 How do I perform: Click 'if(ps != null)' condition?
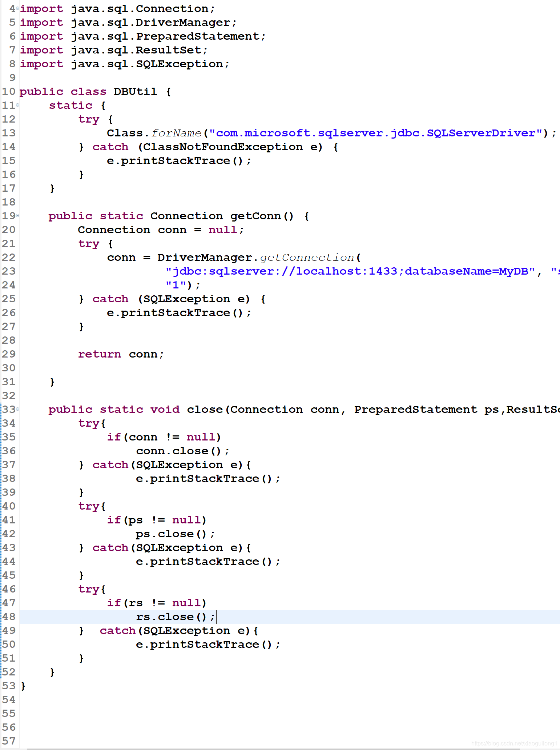(x=157, y=520)
